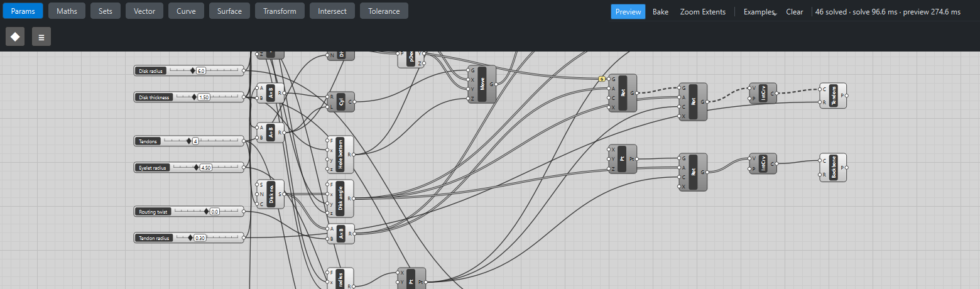Select the Surface tab

pyautogui.click(x=229, y=11)
